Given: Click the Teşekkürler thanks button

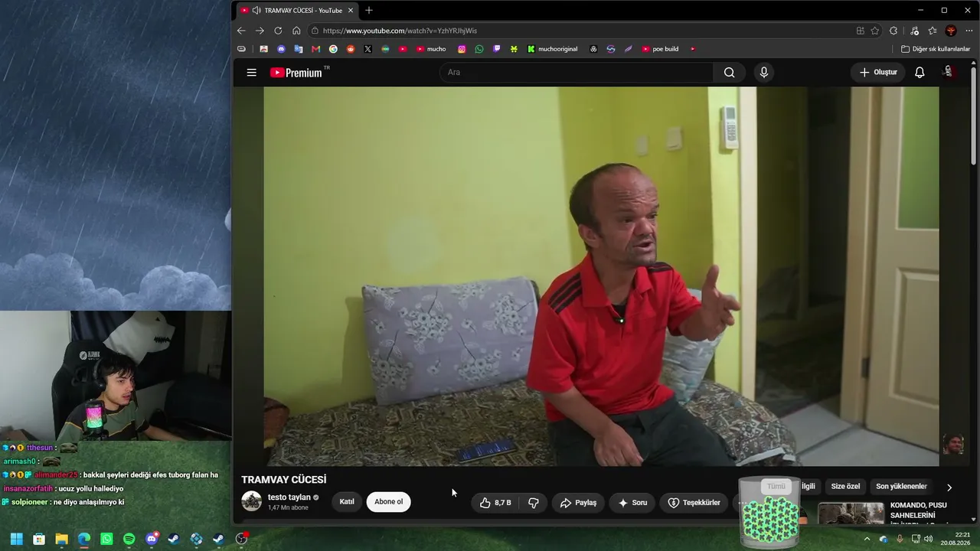Looking at the screenshot, I should [x=694, y=503].
